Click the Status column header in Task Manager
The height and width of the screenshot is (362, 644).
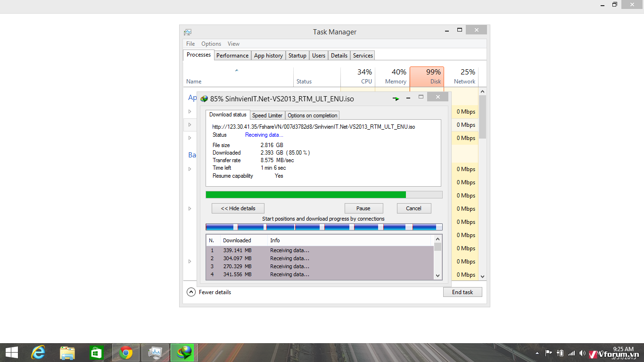point(317,76)
